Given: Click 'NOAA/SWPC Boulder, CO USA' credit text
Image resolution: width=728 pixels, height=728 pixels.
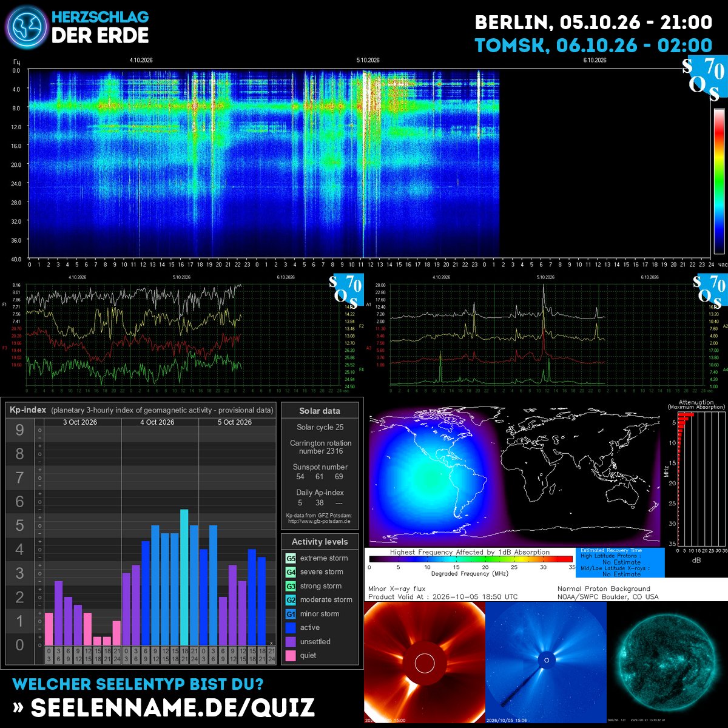Looking at the screenshot, I should coord(608,597).
